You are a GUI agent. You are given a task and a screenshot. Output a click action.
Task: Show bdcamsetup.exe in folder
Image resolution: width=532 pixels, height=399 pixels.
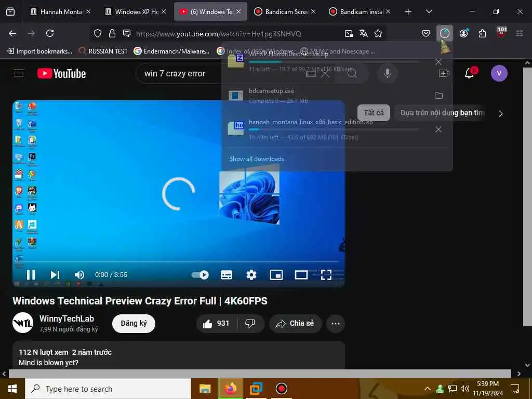pos(438,96)
